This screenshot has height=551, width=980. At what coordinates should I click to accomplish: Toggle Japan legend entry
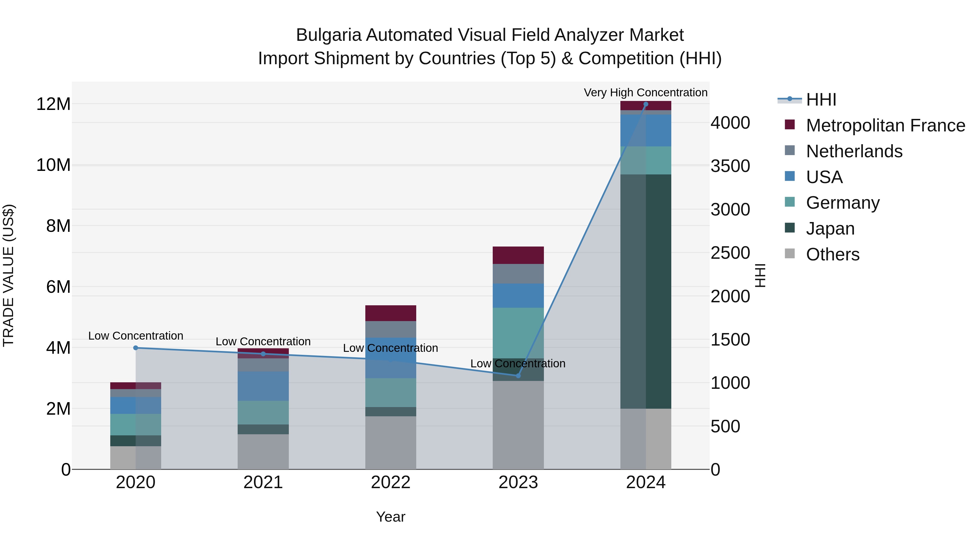[819, 228]
